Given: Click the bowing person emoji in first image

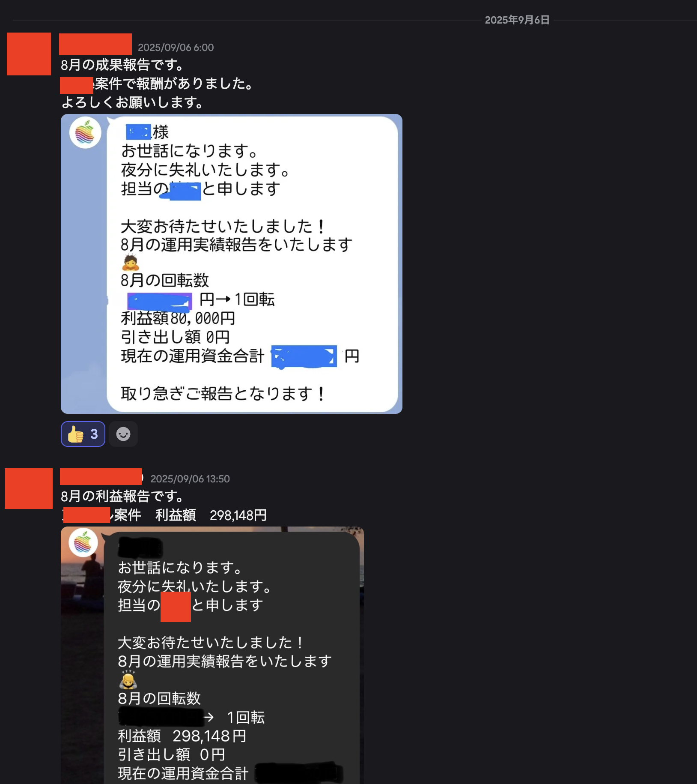Looking at the screenshot, I should pyautogui.click(x=131, y=262).
